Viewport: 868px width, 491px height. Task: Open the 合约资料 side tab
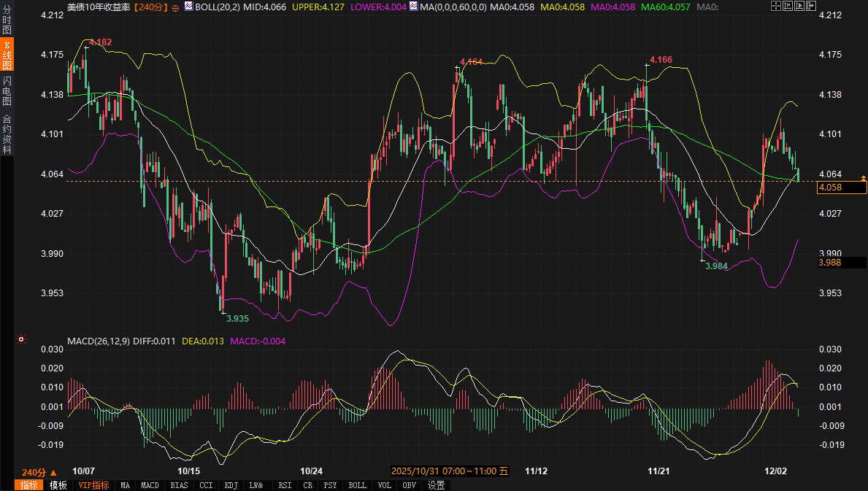(7, 134)
